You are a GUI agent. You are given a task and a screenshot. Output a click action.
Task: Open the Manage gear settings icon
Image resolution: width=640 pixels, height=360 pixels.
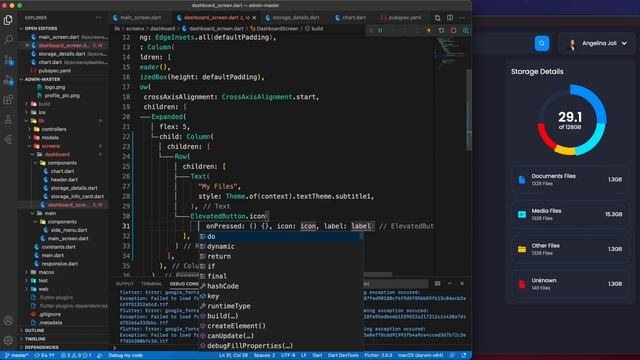8,340
